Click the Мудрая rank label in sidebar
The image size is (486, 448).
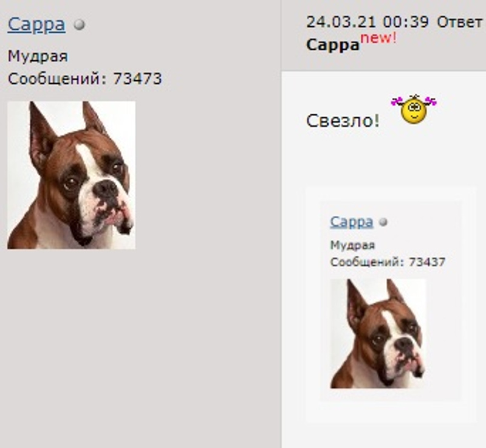(38, 57)
